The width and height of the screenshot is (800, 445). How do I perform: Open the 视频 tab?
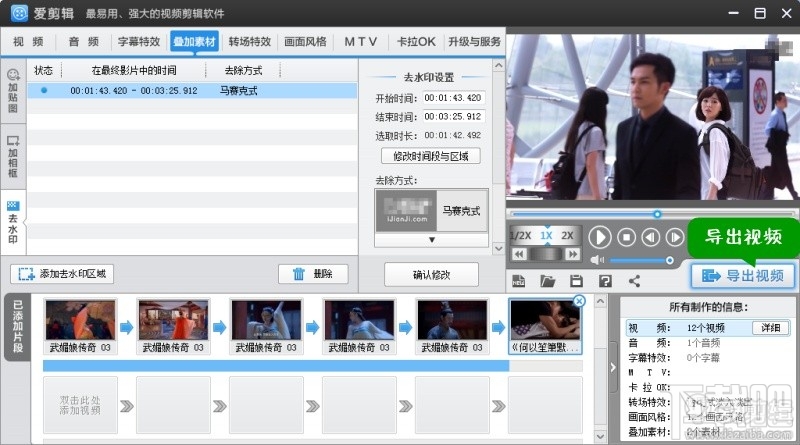click(x=28, y=42)
